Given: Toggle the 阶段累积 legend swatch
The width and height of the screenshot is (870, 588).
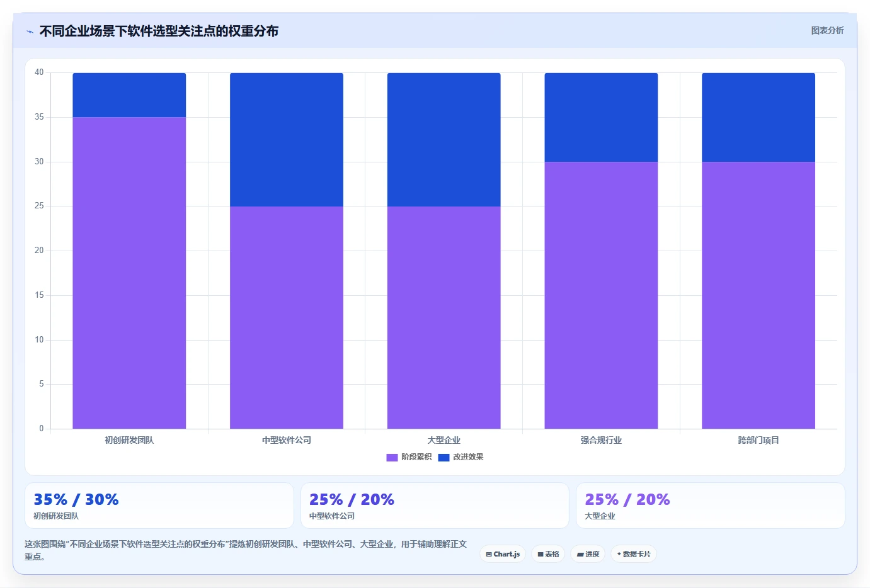Looking at the screenshot, I should [x=392, y=458].
